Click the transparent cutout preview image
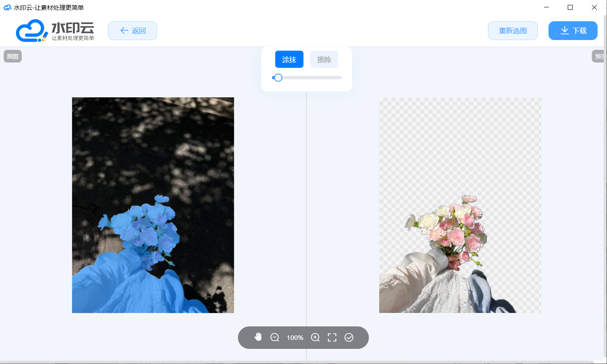The height and width of the screenshot is (364, 607). click(460, 205)
